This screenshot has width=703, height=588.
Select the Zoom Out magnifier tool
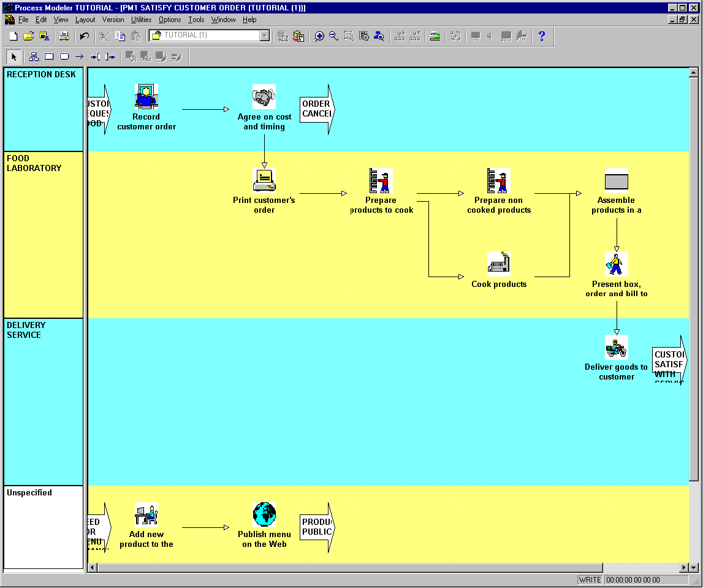pyautogui.click(x=333, y=36)
